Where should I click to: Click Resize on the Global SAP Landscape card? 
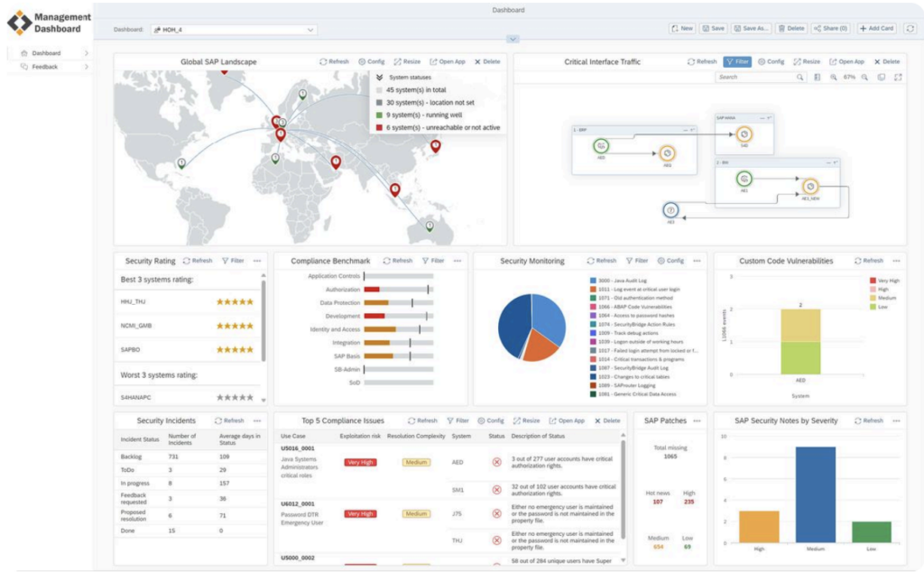(407, 61)
